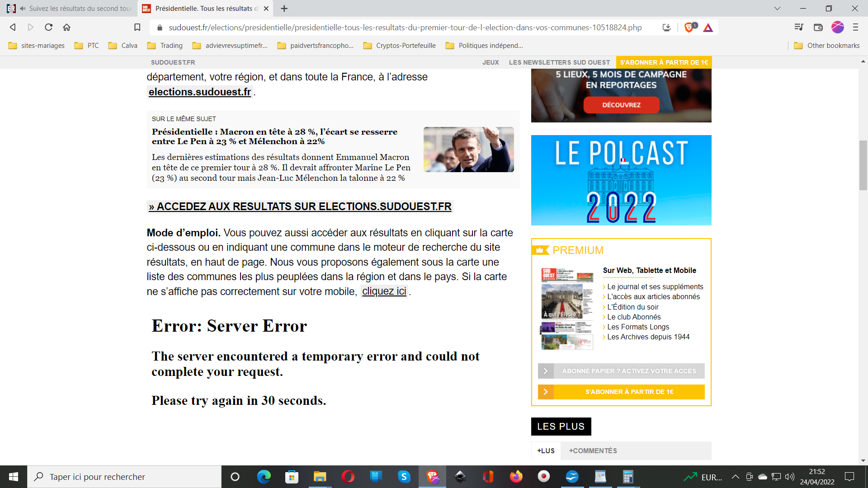
Task: Click S'ABONNER À PARTIR DE 1€ header button
Action: [664, 62]
